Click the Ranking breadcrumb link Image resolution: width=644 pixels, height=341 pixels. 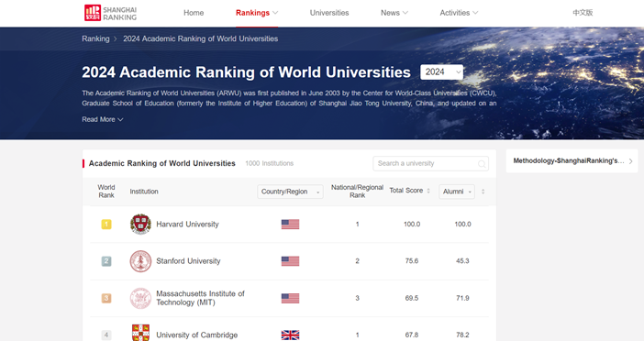click(95, 38)
